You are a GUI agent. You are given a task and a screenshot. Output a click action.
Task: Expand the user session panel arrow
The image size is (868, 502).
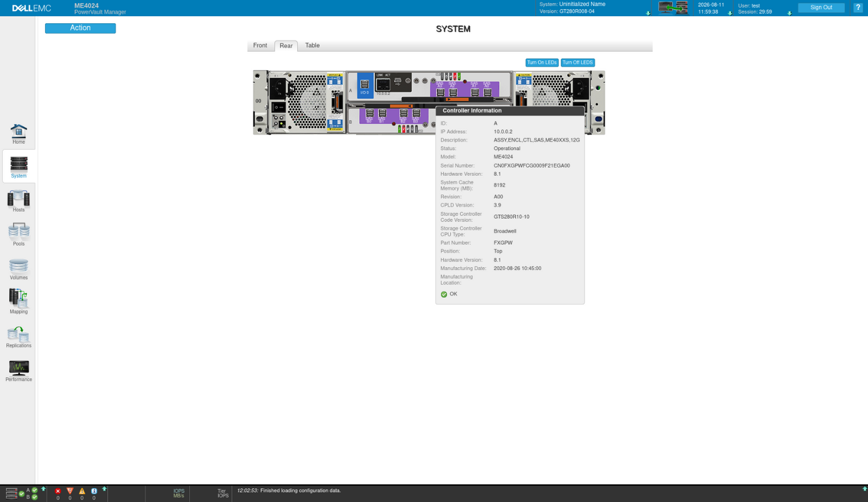click(789, 13)
